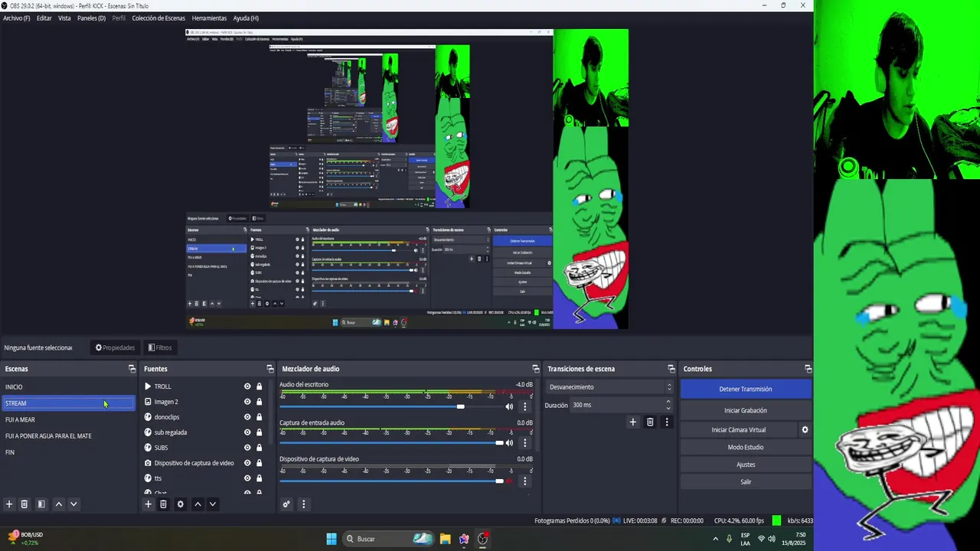Unlock the Imagen 2 source padlock

coord(259,402)
